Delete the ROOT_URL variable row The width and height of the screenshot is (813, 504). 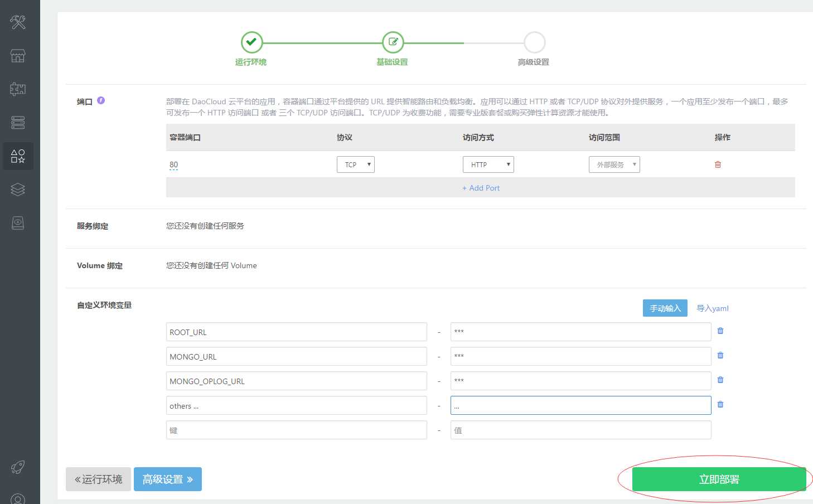[720, 331]
